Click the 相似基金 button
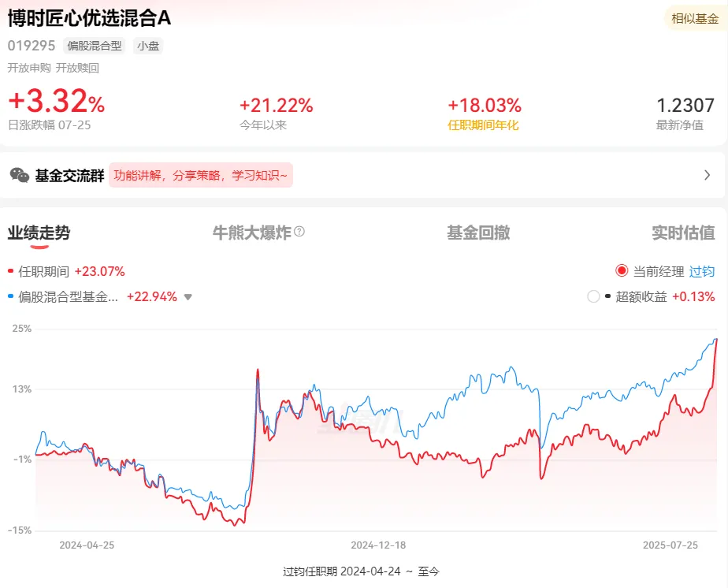The height and width of the screenshot is (588, 728). point(694,18)
